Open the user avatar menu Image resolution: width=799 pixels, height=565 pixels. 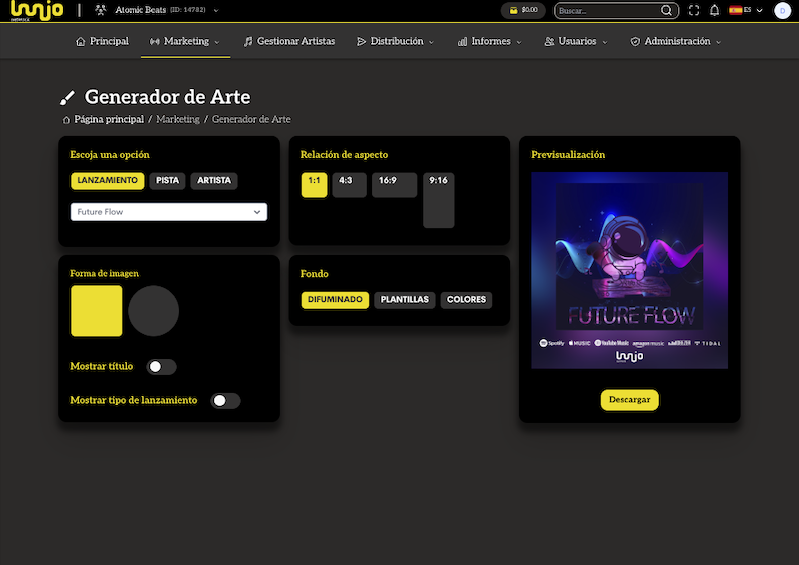pyautogui.click(x=782, y=10)
